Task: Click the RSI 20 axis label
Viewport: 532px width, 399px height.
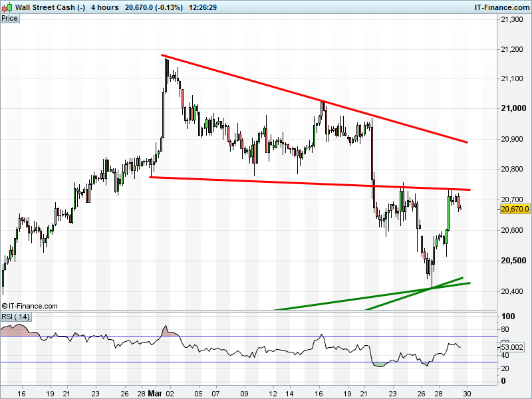Action: tap(505, 368)
